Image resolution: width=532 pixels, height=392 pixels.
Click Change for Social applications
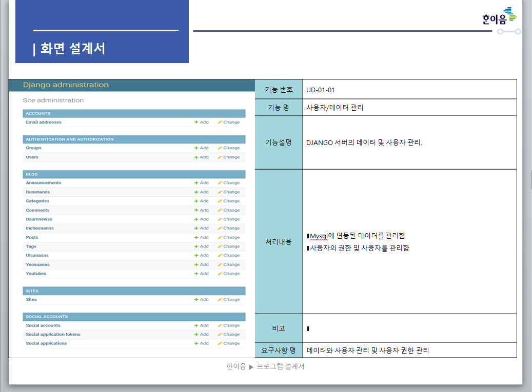pos(229,343)
